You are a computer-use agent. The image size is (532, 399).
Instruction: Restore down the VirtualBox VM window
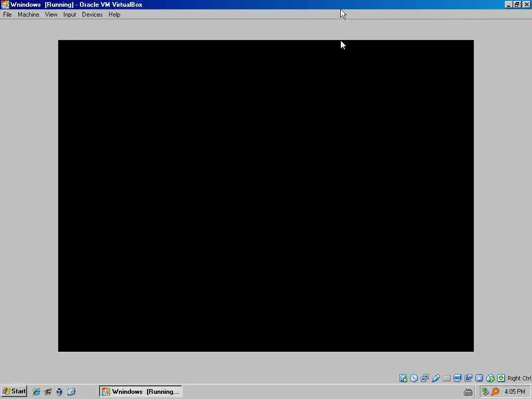pos(517,4)
